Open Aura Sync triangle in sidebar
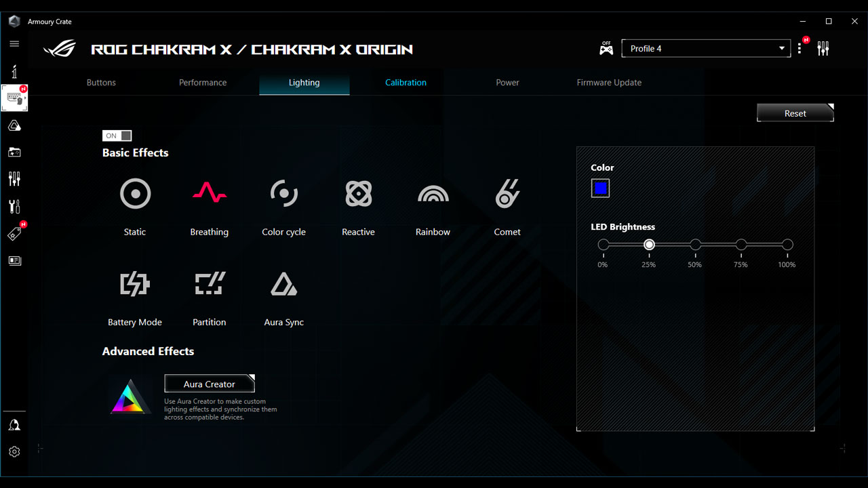The height and width of the screenshot is (488, 868). (14, 125)
